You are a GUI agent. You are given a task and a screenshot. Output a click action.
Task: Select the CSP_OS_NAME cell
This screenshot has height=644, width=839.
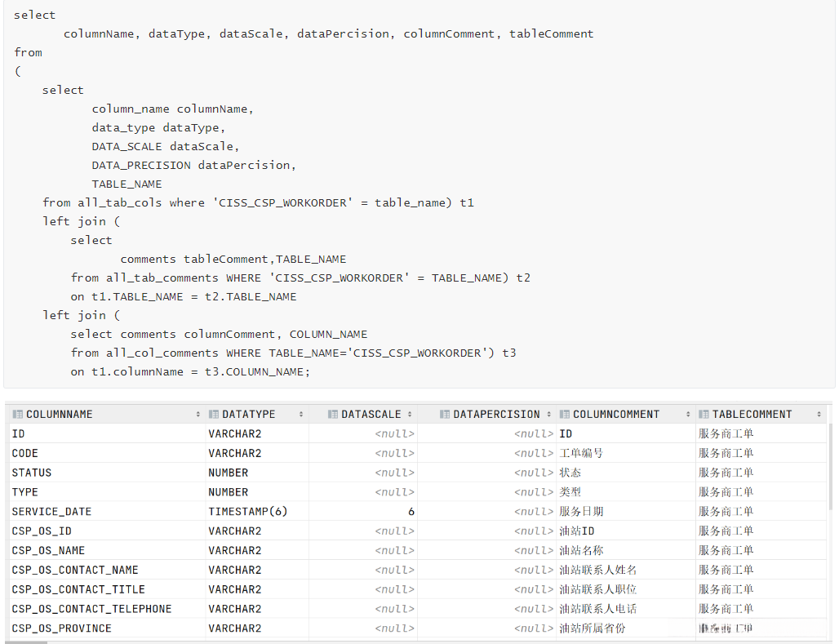pyautogui.click(x=106, y=550)
